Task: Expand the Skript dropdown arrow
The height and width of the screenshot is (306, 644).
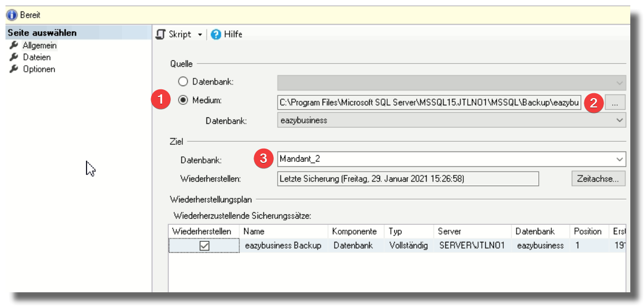Action: (200, 35)
